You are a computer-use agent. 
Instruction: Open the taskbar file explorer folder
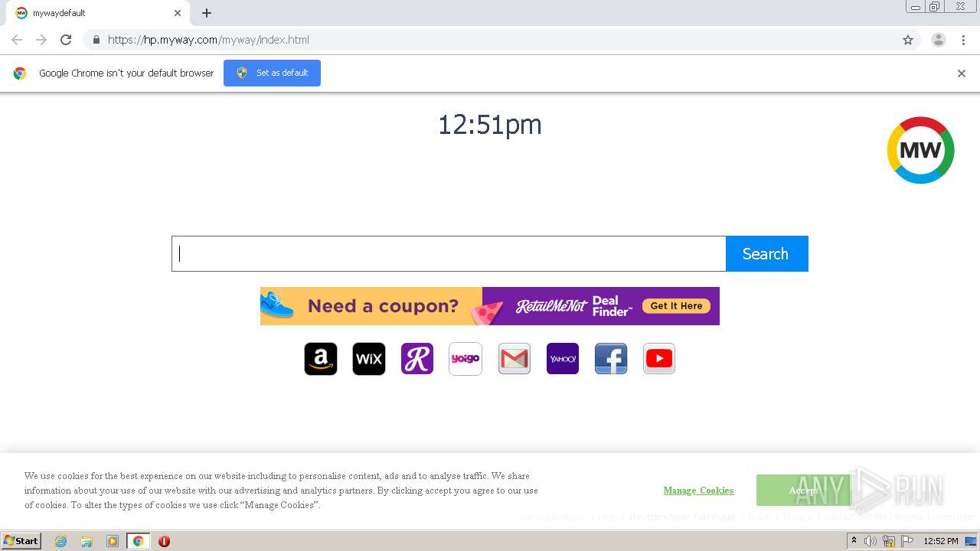click(x=87, y=541)
